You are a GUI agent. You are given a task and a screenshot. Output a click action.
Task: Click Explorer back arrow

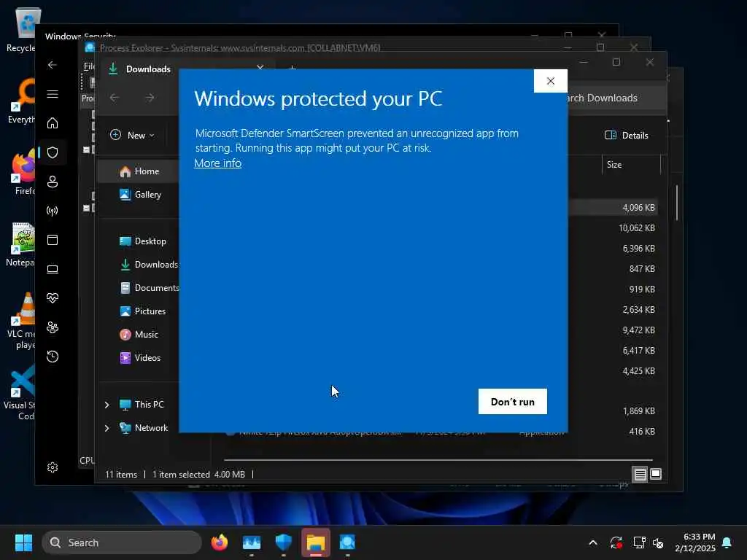[x=115, y=98]
